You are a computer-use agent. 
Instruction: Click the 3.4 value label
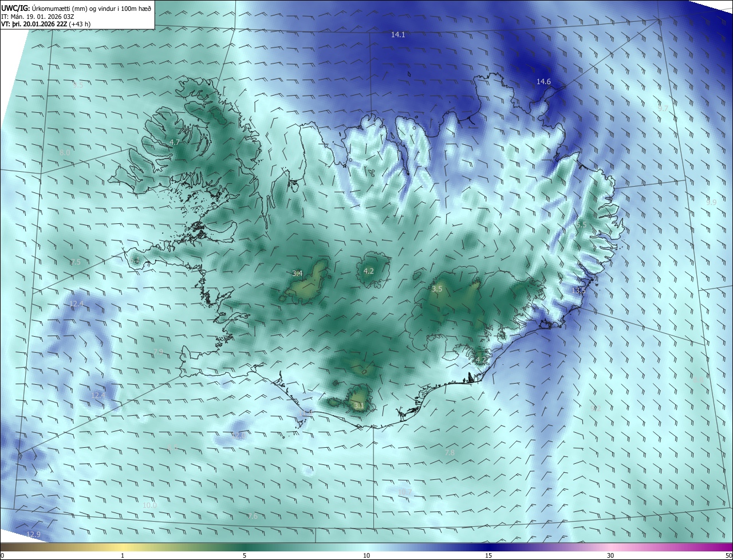(297, 274)
